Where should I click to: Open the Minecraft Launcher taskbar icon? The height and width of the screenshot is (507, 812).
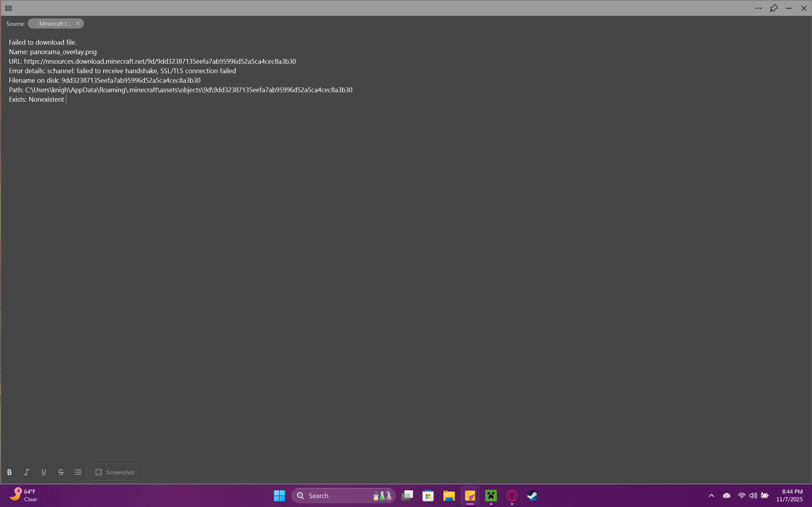pyautogui.click(x=491, y=496)
